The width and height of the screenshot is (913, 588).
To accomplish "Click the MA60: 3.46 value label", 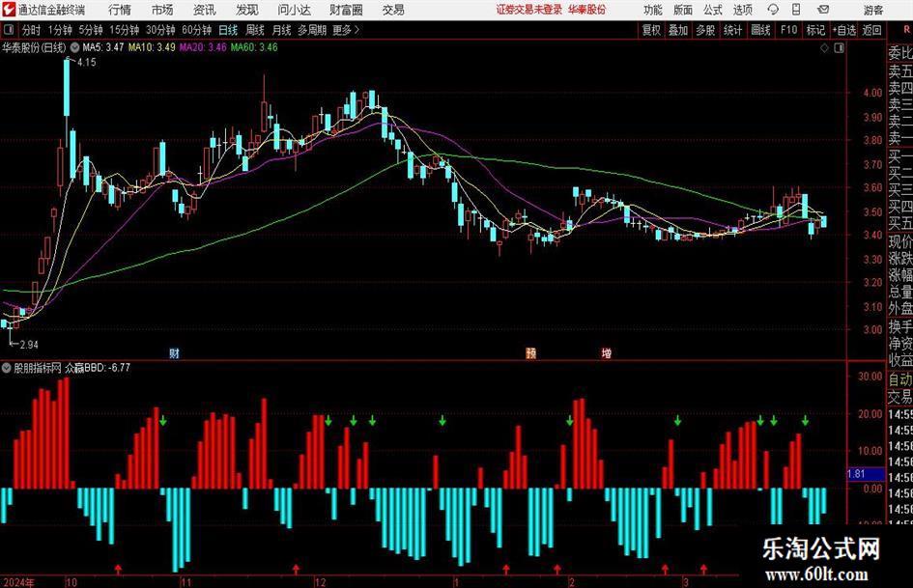I will click(254, 47).
